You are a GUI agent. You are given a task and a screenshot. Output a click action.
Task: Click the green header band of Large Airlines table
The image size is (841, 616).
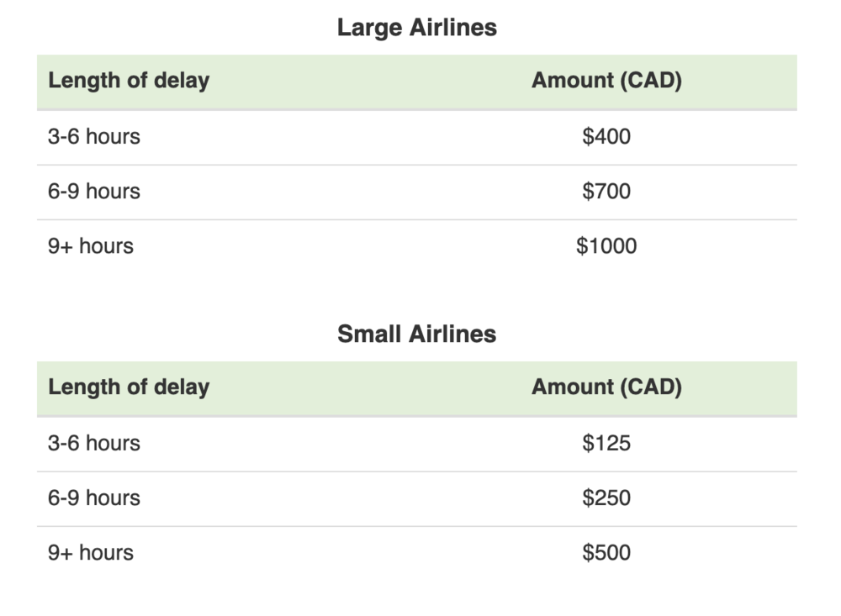[370, 82]
